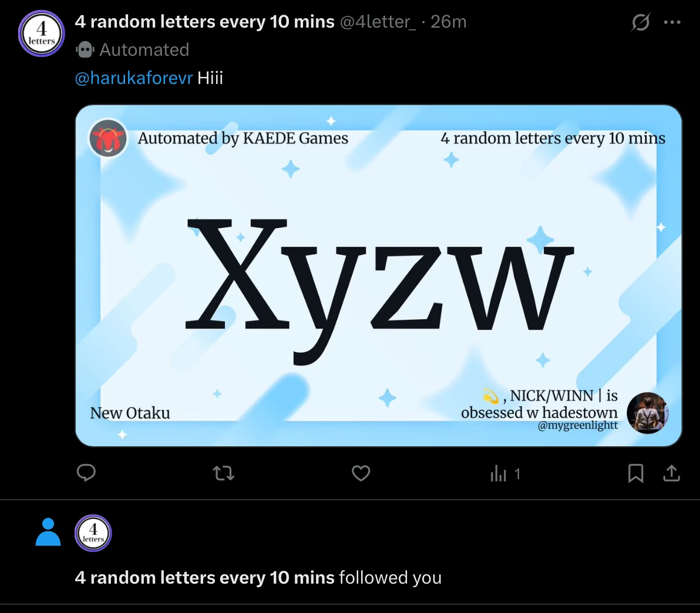Viewport: 700px width, 613px height.
Task: Click the @mygreenlightt profile picture
Action: click(647, 413)
